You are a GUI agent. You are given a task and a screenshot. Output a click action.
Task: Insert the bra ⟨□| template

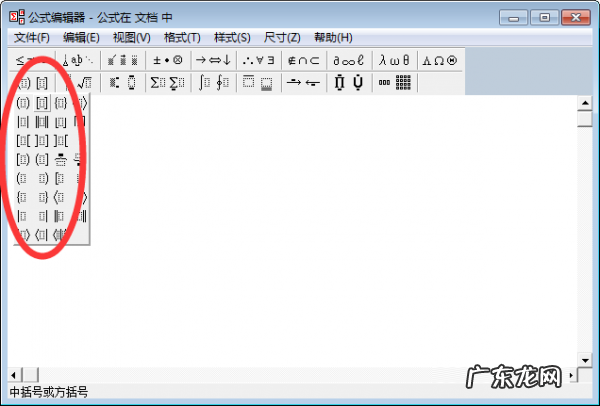pos(42,235)
